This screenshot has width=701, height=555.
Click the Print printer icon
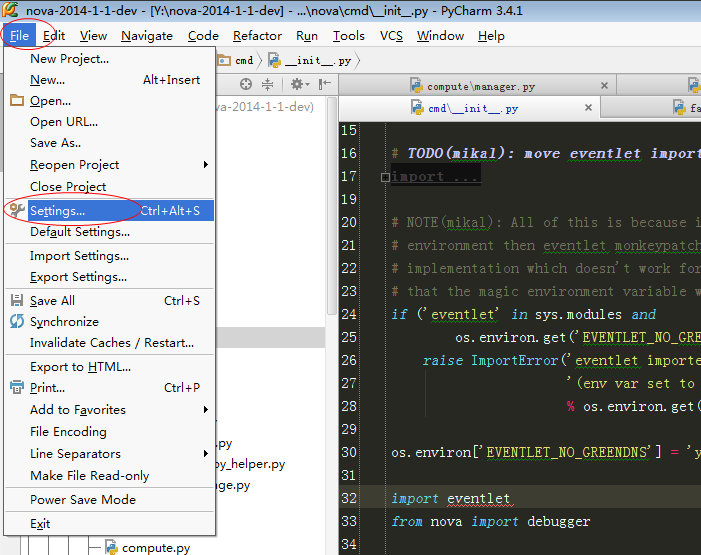tap(17, 387)
